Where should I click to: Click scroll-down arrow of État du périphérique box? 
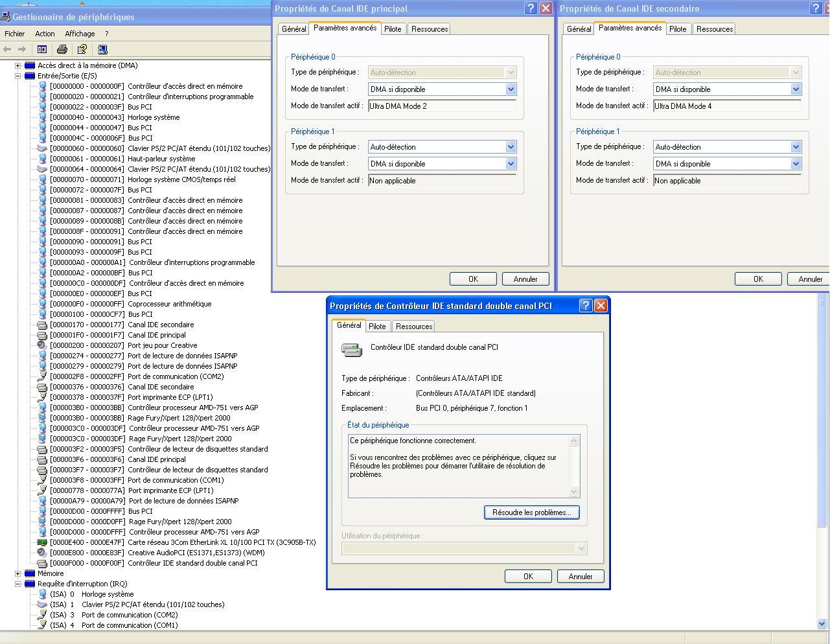pos(573,492)
